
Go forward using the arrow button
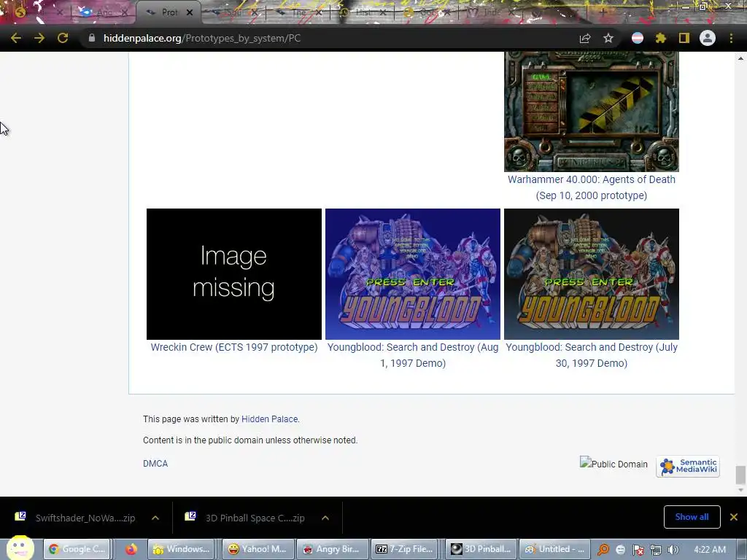tap(39, 38)
